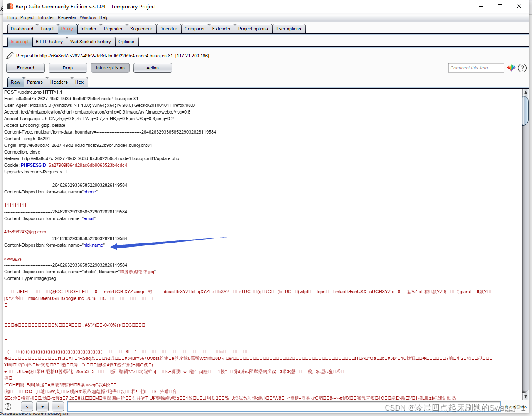The image size is (532, 416).
Task: Forward the intercepted request
Action: (x=26, y=68)
